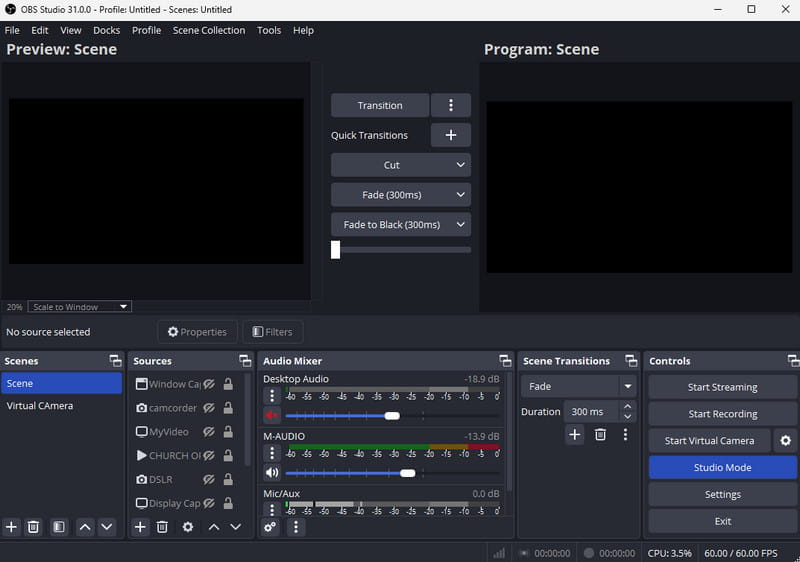This screenshot has width=800, height=562.
Task: Open the Scale to Window dropdown
Action: [x=80, y=307]
